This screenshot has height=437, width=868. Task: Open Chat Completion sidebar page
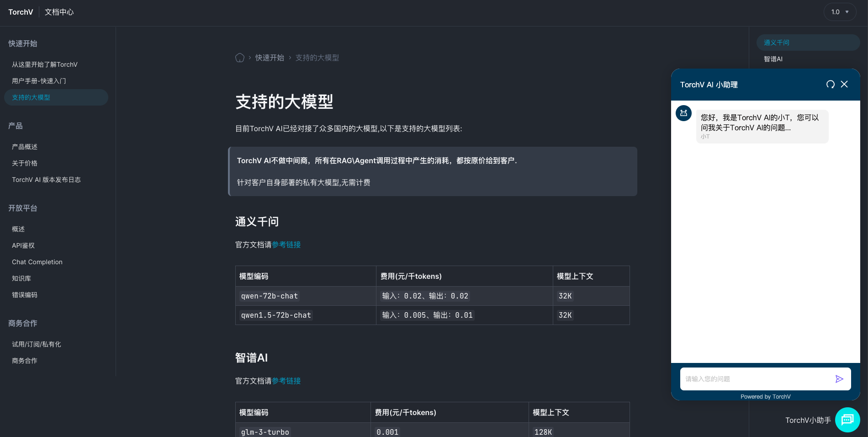point(37,262)
